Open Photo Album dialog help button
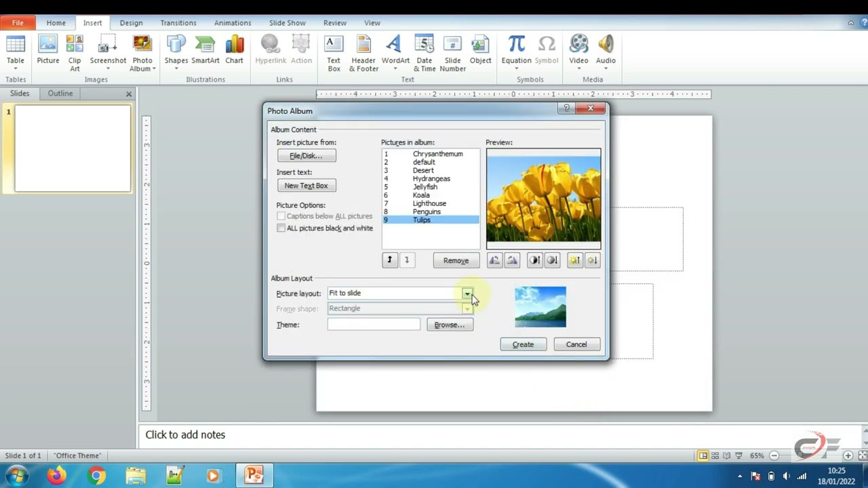Image resolution: width=868 pixels, height=488 pixels. click(x=566, y=108)
